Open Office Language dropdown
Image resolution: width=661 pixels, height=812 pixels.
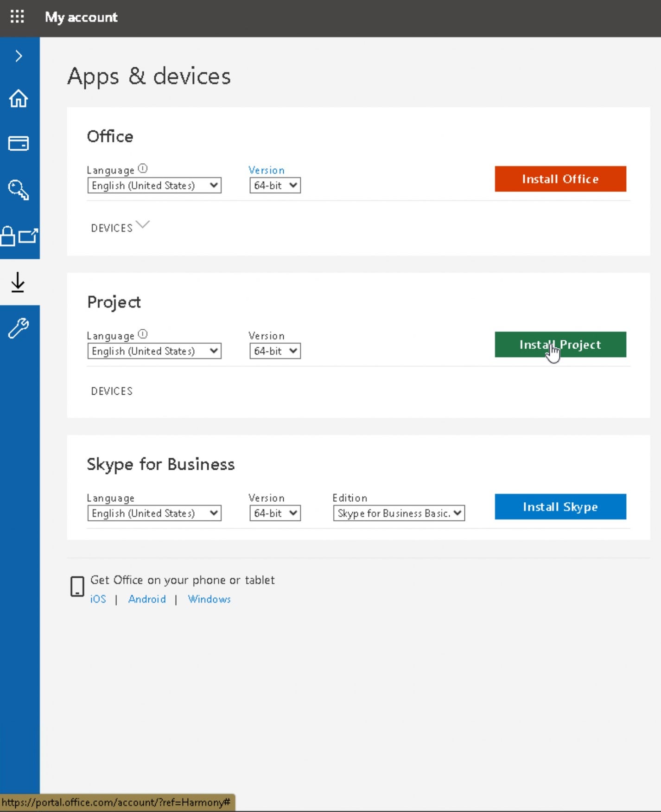[154, 185]
